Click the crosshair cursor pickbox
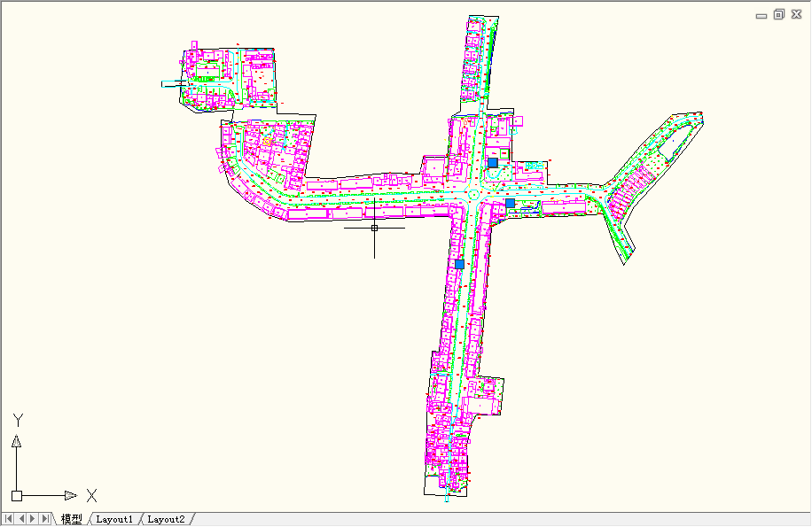Viewport: 812px width, 527px height. coord(375,228)
